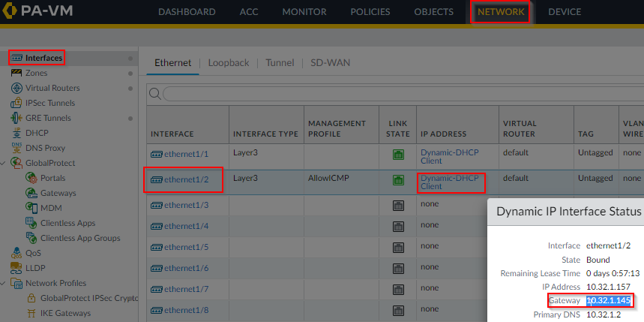Click the Network Profiles icon

[16, 283]
